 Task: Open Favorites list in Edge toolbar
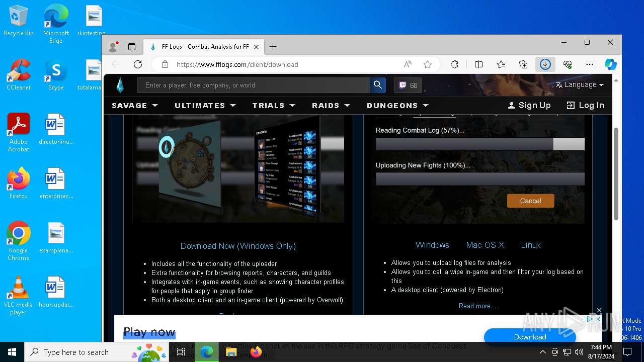tap(501, 64)
